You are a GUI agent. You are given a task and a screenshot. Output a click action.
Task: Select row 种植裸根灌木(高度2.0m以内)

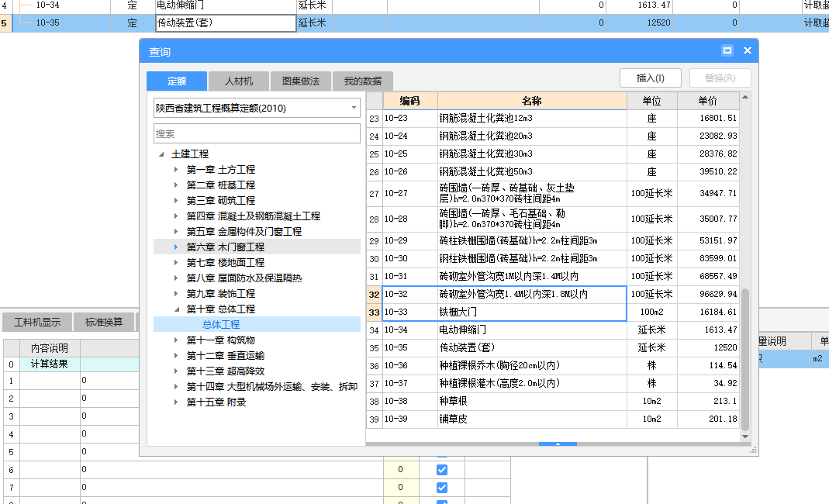(552, 383)
